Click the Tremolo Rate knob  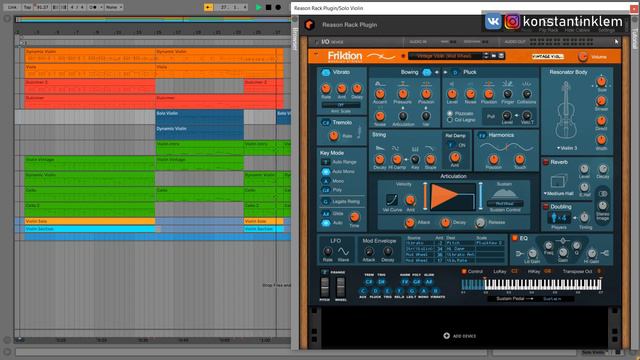[x=334, y=136]
